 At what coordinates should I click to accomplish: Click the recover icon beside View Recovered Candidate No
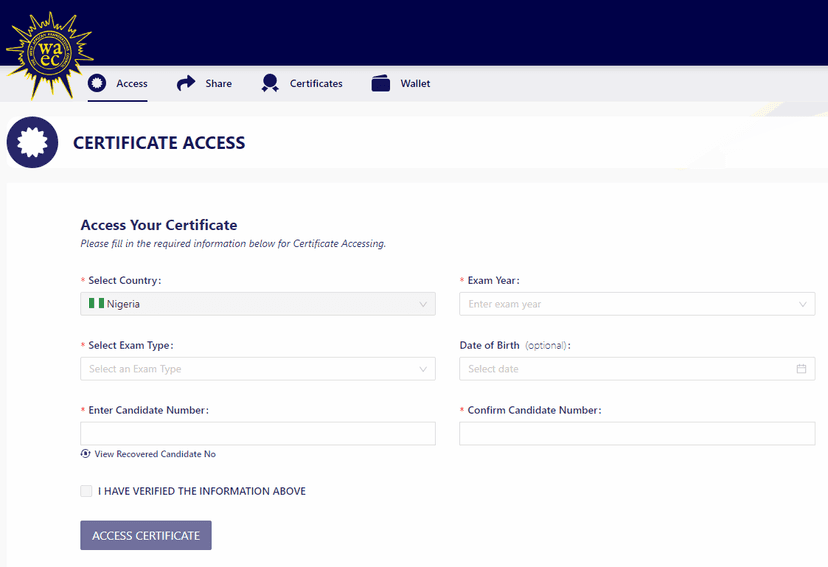[85, 453]
